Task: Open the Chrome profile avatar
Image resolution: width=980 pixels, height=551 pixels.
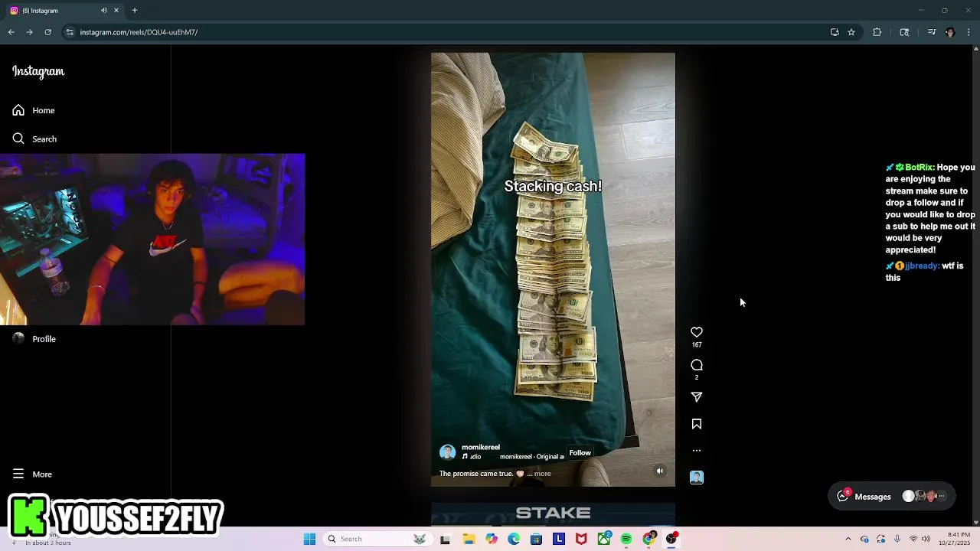Action: click(950, 32)
